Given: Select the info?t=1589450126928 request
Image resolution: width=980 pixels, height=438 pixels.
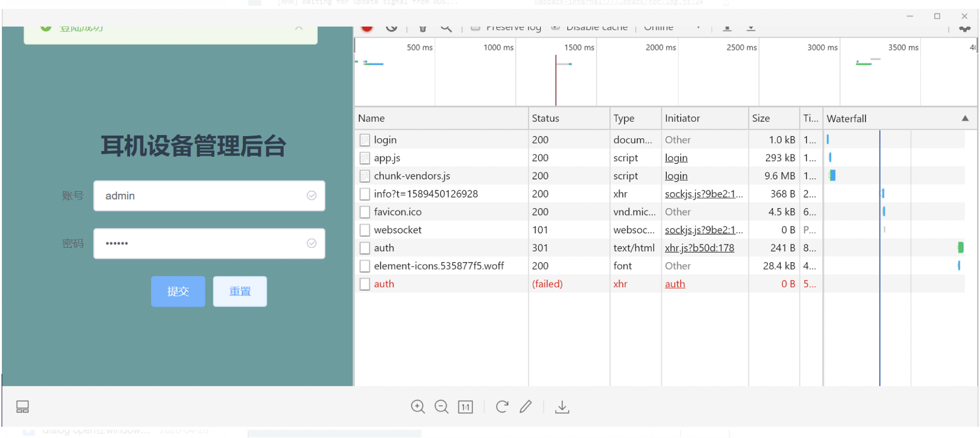Looking at the screenshot, I should 660,194.
